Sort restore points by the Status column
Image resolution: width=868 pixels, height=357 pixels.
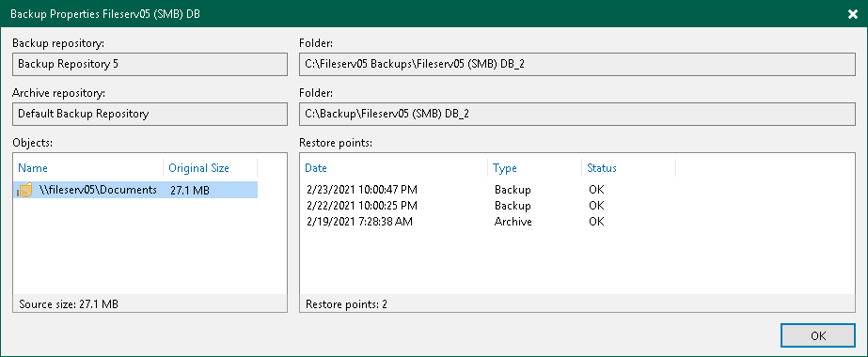click(x=602, y=168)
